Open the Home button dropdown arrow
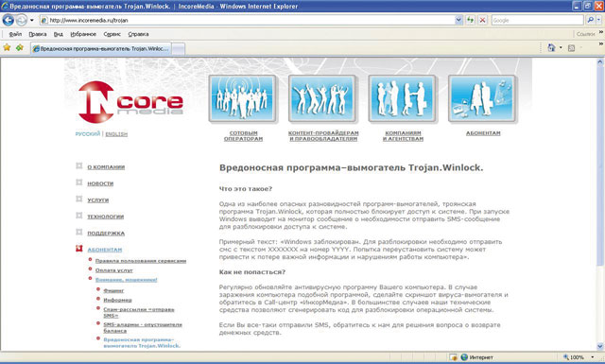This screenshot has width=605, height=364. 561,48
